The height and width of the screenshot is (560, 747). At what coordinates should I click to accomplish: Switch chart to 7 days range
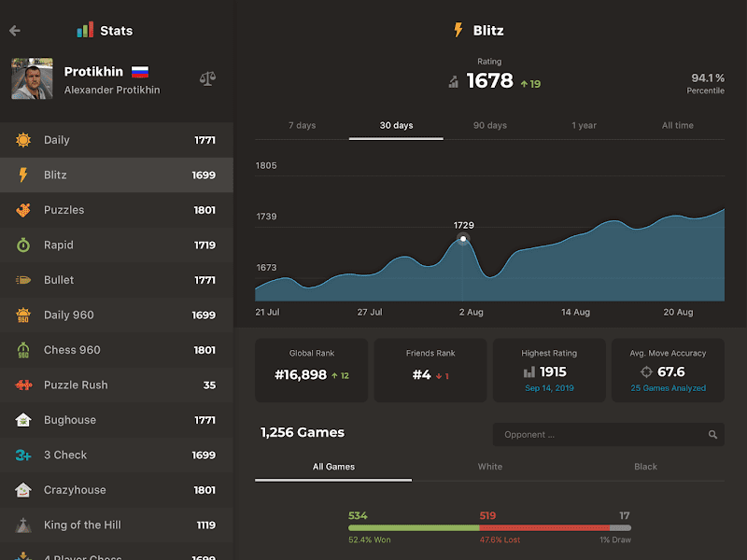click(303, 126)
